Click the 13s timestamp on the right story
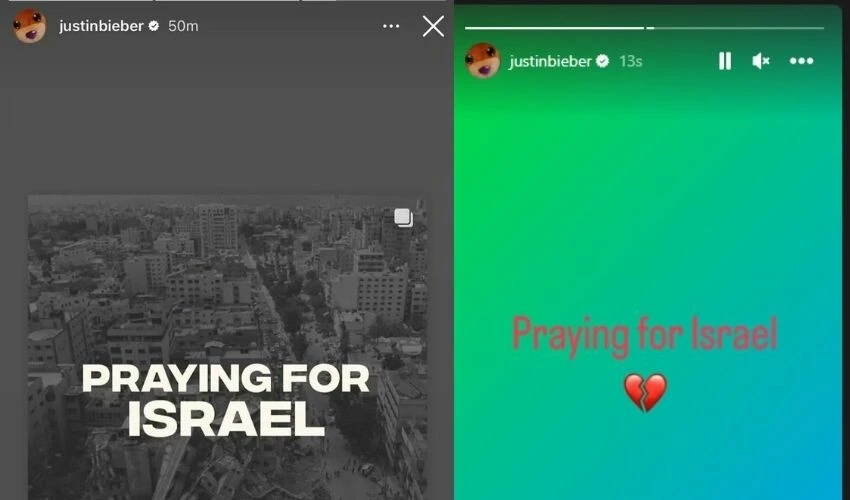 [630, 61]
